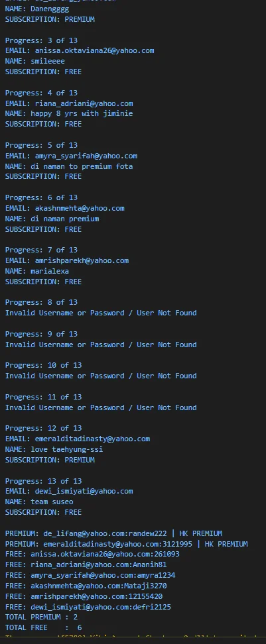This screenshot has width=266, height=644.
Task: Click the 'Progress: 4 of 13' line
Action: coord(41,93)
